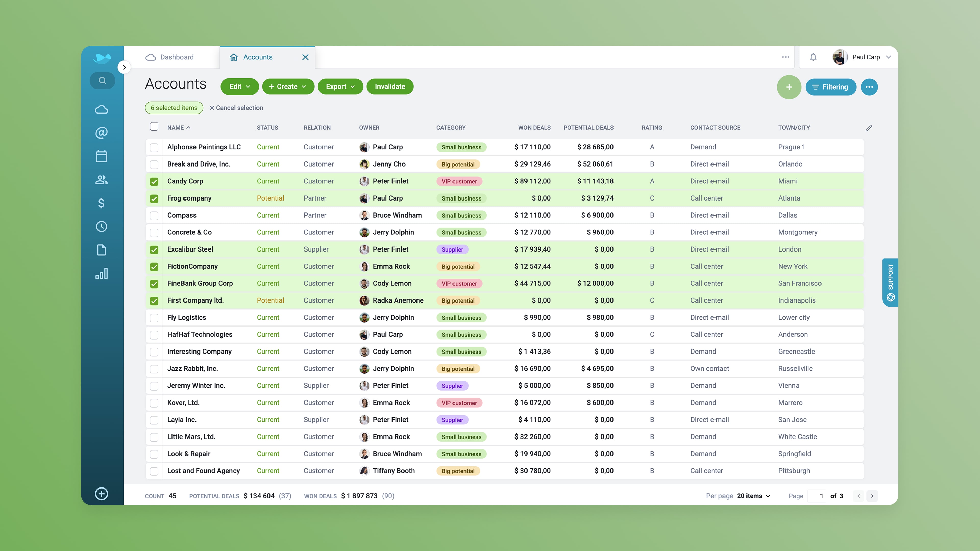This screenshot has width=980, height=551.
Task: Click the page number input field
Action: click(817, 496)
